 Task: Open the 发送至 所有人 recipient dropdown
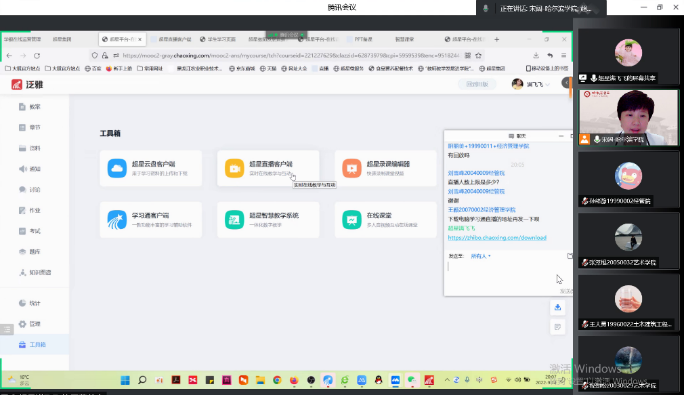click(x=480, y=256)
